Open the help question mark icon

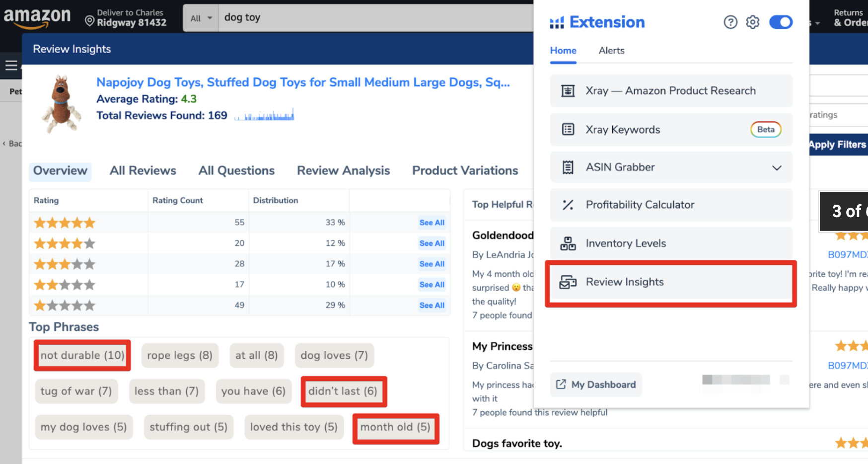(730, 22)
